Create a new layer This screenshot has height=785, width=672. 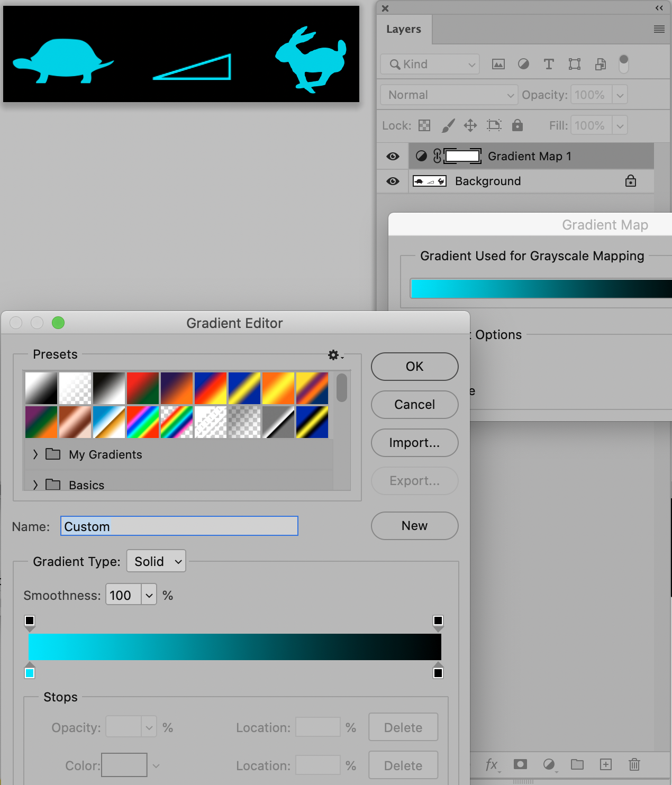[605, 764]
